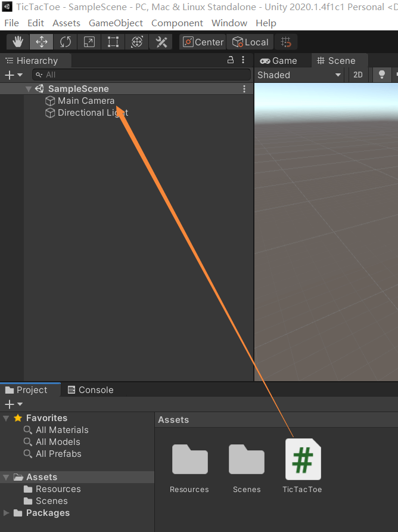This screenshot has height=532, width=398.
Task: Open File menu
Action: [11, 23]
